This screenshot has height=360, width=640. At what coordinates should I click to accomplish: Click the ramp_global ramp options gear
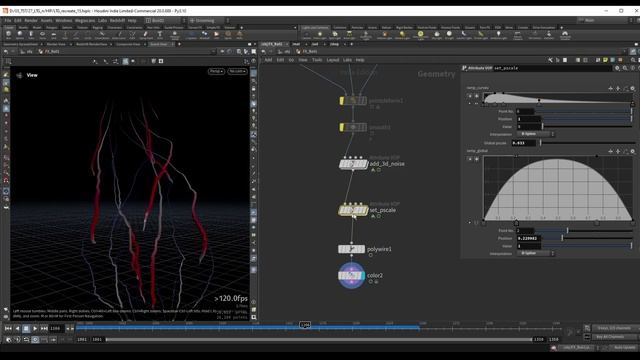(x=633, y=151)
